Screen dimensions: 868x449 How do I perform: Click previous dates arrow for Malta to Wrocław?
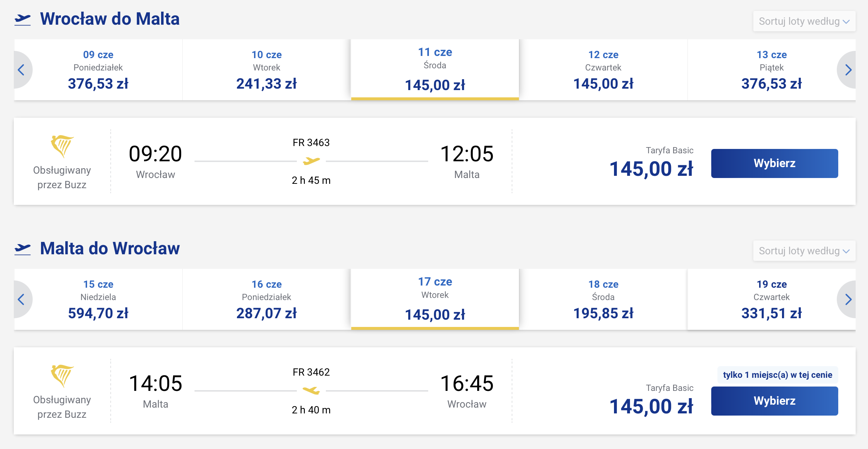click(22, 299)
